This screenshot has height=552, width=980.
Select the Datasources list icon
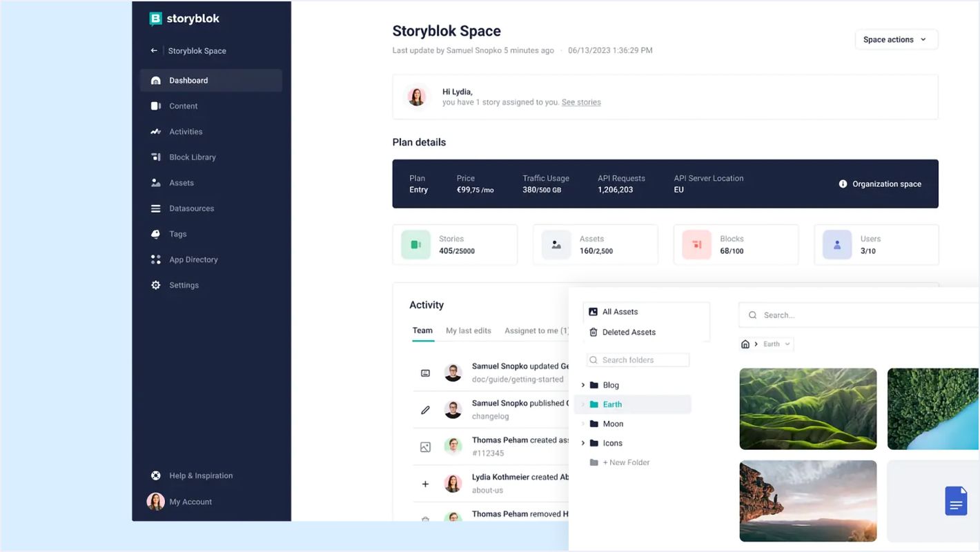156,208
